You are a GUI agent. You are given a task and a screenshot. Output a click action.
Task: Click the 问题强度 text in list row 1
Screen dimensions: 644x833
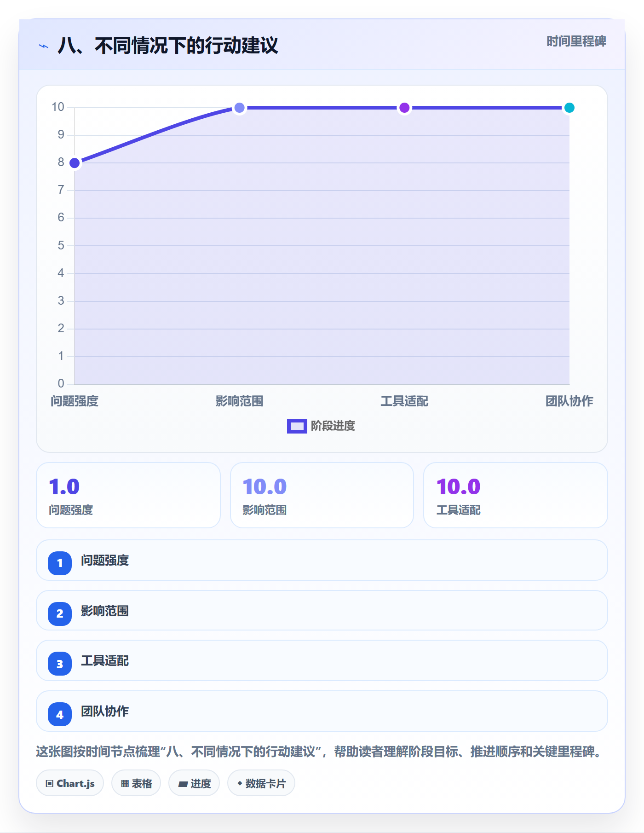[x=105, y=561]
